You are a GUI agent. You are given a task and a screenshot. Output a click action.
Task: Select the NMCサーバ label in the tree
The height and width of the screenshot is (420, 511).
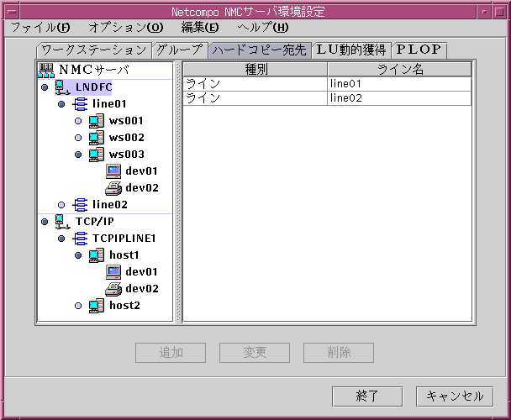coord(94,70)
